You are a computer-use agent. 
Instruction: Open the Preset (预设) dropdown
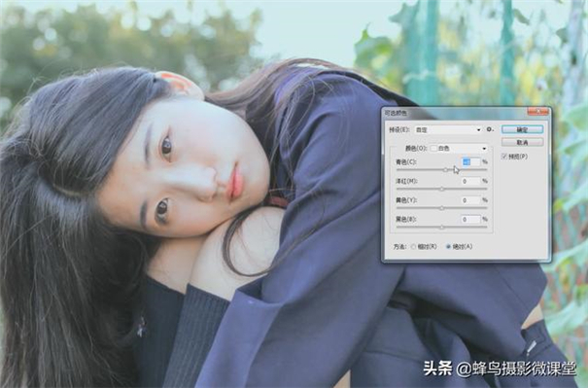pos(448,130)
